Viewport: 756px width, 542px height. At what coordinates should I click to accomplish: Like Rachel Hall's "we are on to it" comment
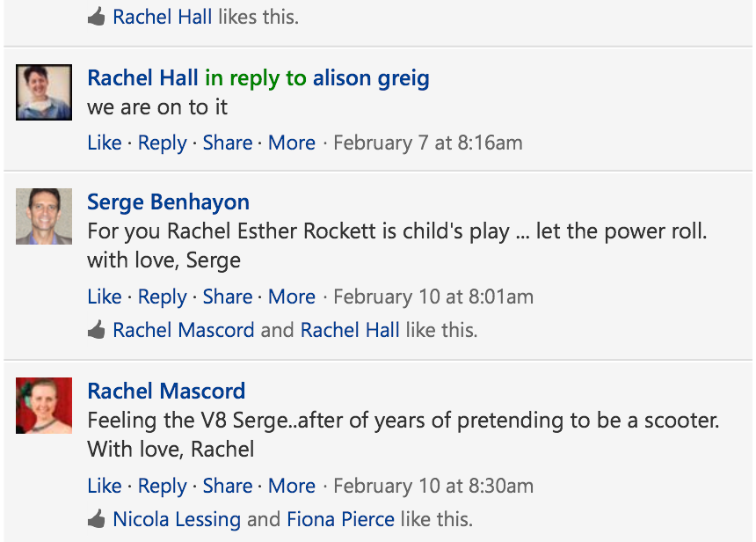(x=105, y=143)
